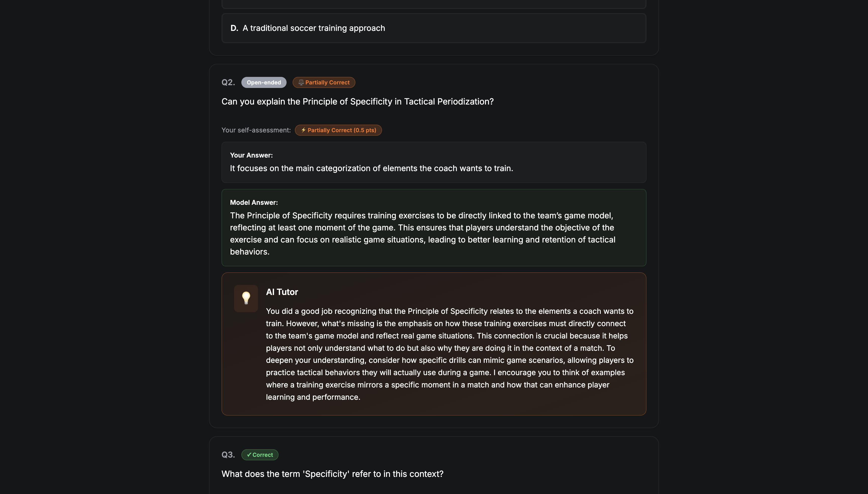Select the Q3 Specificity question text
Viewport: 868px width, 494px height.
(x=332, y=474)
